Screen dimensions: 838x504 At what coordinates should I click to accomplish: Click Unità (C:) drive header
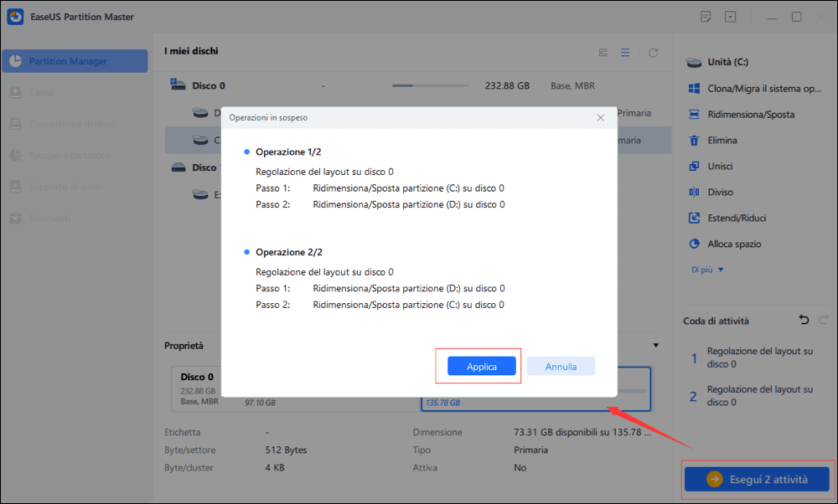click(728, 62)
